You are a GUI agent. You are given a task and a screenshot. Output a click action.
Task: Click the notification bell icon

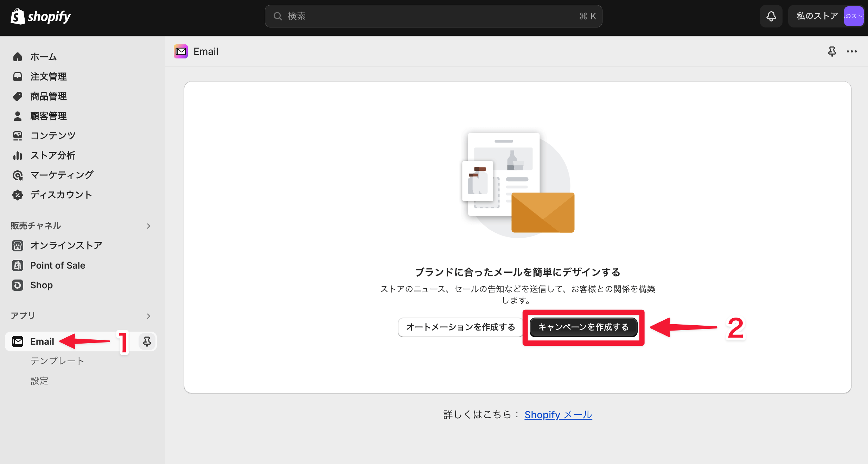(x=771, y=16)
